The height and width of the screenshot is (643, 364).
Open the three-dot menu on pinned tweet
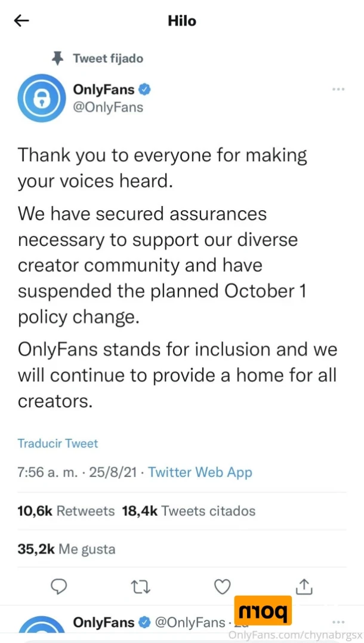point(338,89)
